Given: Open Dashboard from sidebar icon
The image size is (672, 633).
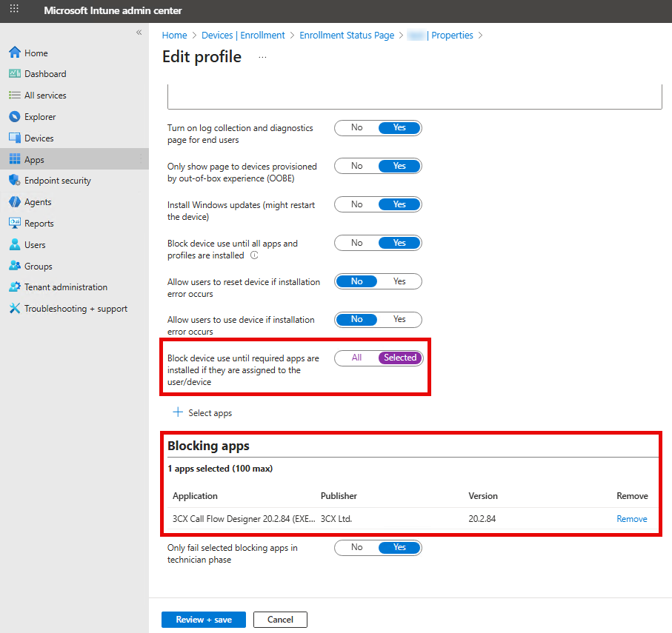Looking at the screenshot, I should click(x=14, y=74).
